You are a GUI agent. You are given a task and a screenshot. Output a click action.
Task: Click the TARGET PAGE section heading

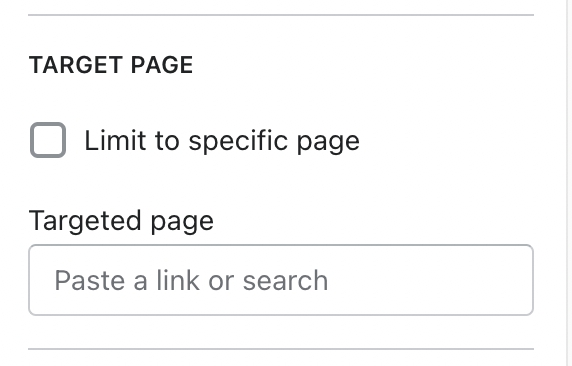point(111,65)
